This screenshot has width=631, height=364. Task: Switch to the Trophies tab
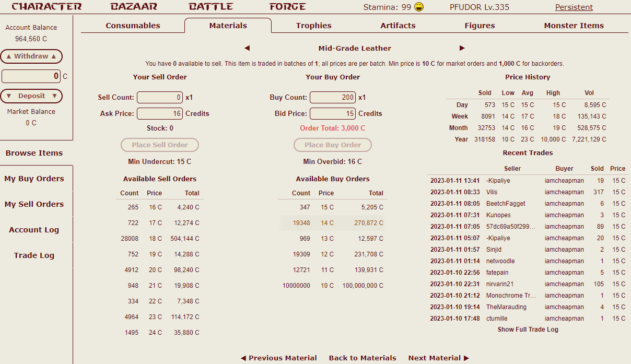point(313,25)
